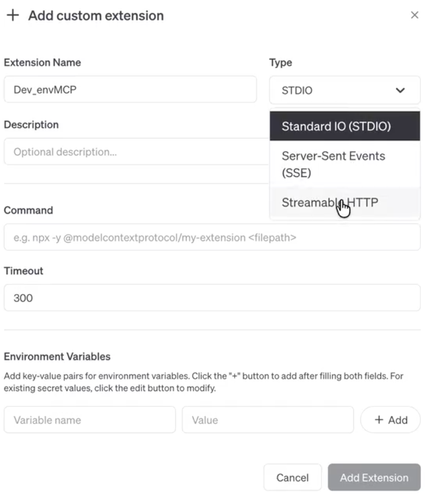Click the "Command" field label
The width and height of the screenshot is (428, 504).
pyautogui.click(x=28, y=211)
